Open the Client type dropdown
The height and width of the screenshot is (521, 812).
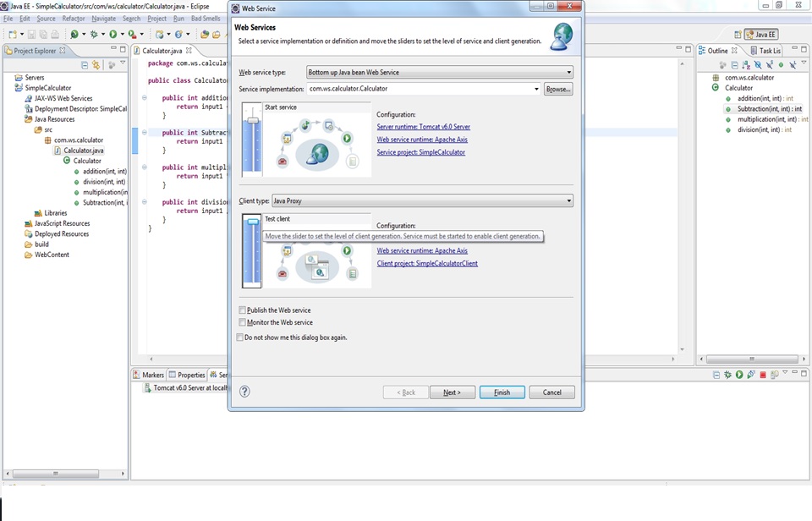coord(568,200)
